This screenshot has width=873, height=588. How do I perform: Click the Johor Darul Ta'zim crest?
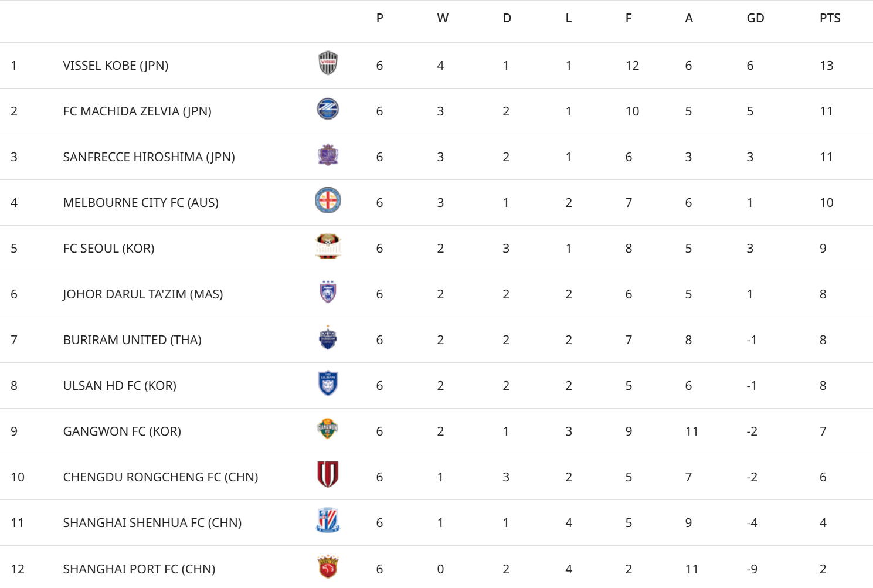[328, 292]
